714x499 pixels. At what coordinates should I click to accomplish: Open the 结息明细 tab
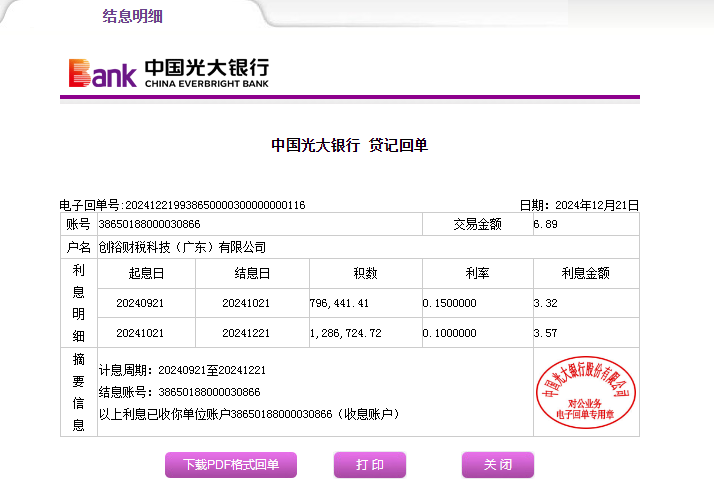[x=133, y=16]
